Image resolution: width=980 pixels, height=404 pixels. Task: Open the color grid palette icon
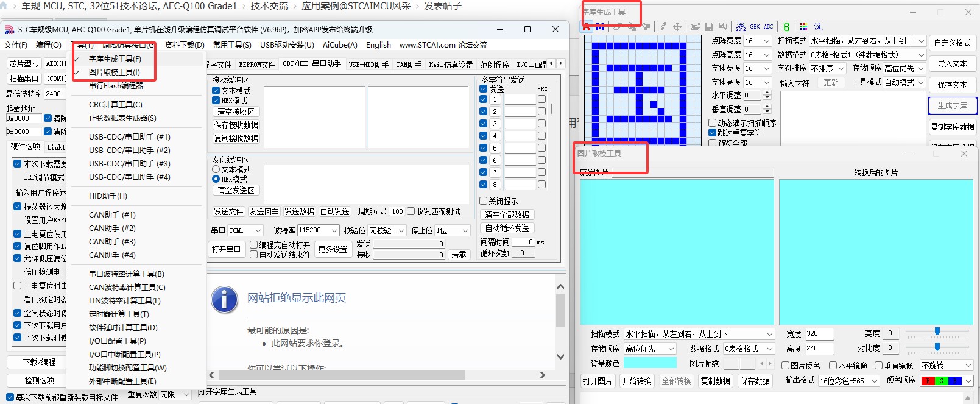coord(803,27)
